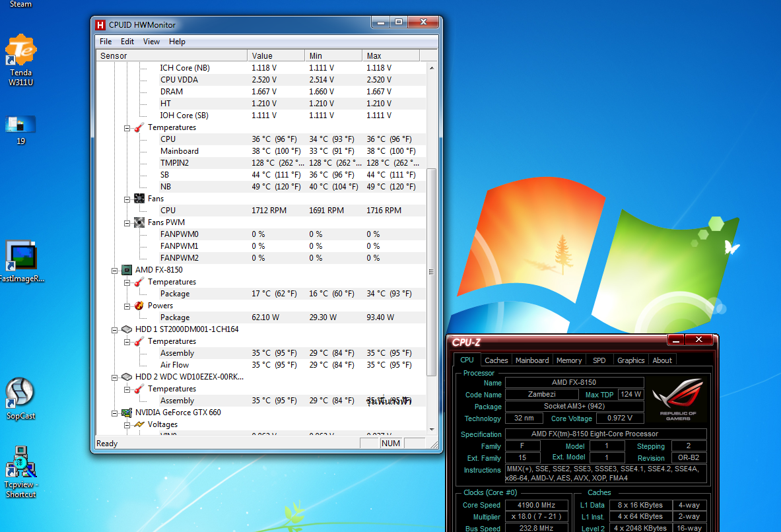
Task: Collapse the Fans tree node
Action: 127,199
